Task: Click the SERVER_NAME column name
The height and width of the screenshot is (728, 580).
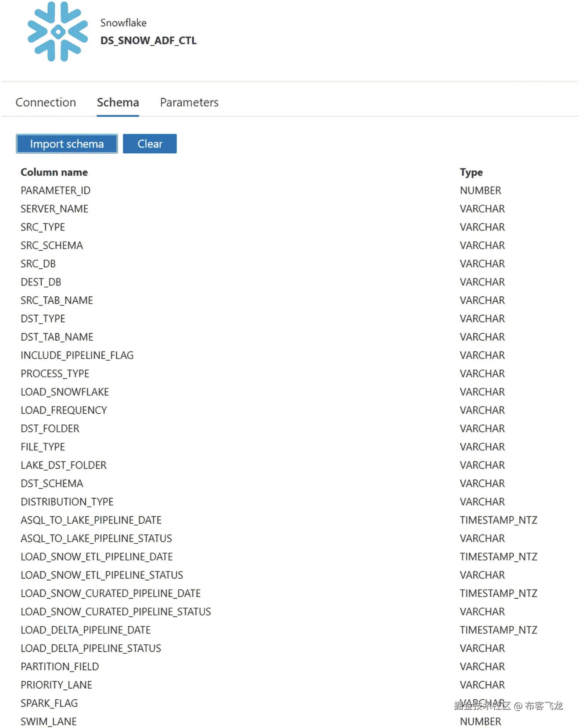Action: coord(54,209)
